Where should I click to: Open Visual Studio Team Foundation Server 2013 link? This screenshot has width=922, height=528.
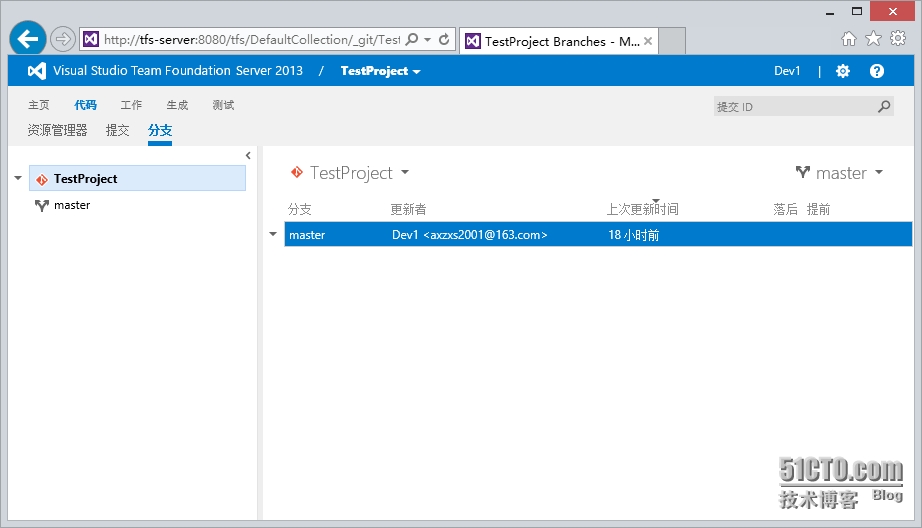(x=178, y=71)
